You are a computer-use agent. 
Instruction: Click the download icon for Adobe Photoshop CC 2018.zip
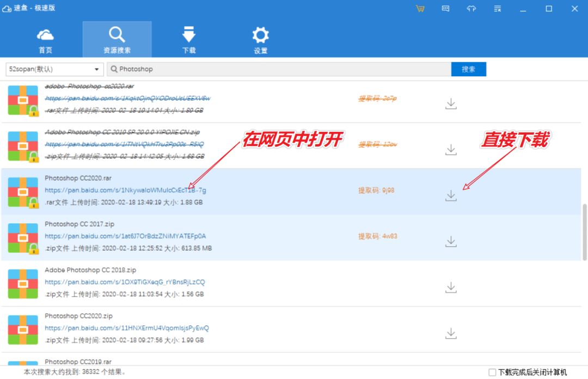tap(450, 286)
